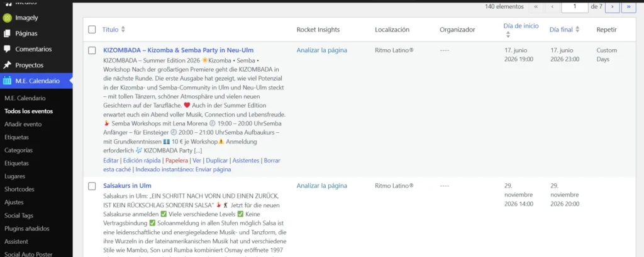Viewport: 644px width, 257px height.
Task: Click Borrar esta caché link
Action: coord(192,164)
